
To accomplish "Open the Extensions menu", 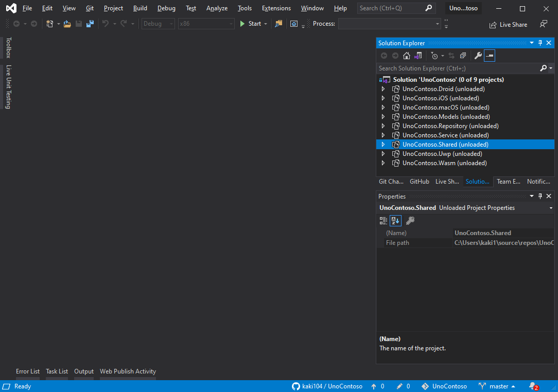I will [x=276, y=8].
